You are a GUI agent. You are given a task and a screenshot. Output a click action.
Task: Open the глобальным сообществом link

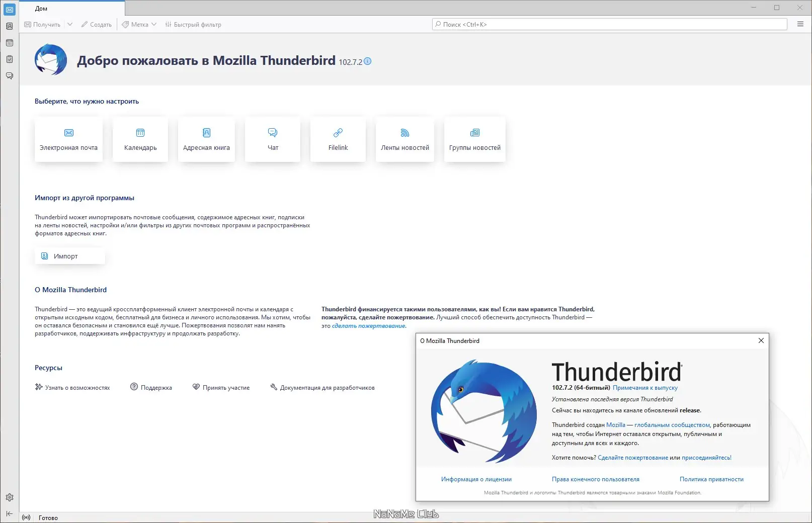tap(672, 425)
